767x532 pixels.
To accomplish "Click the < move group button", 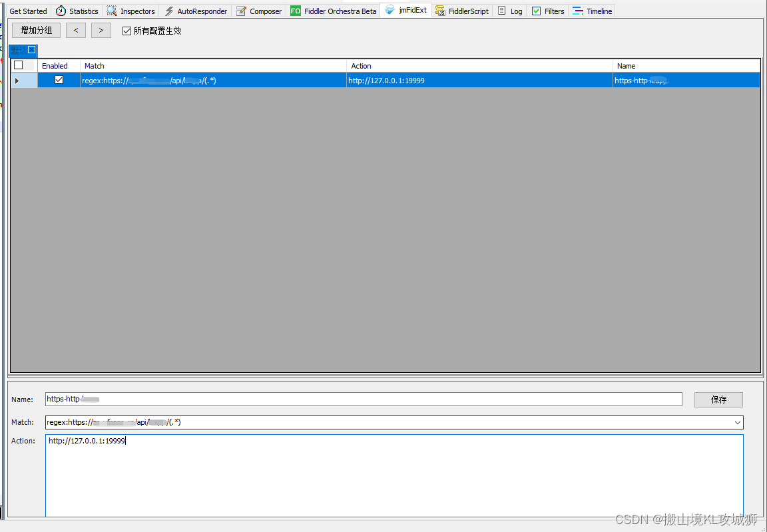I will (x=76, y=31).
